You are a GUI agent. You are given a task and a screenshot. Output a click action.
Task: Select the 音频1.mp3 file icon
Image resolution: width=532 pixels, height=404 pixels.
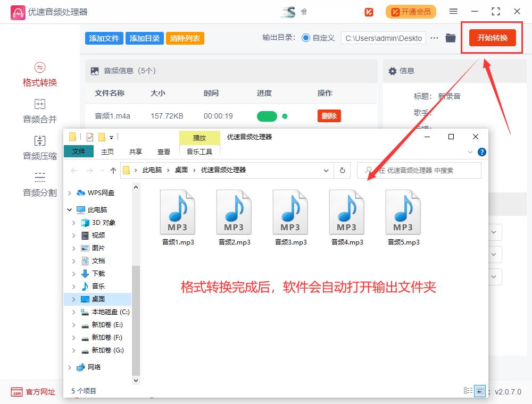tap(178, 212)
